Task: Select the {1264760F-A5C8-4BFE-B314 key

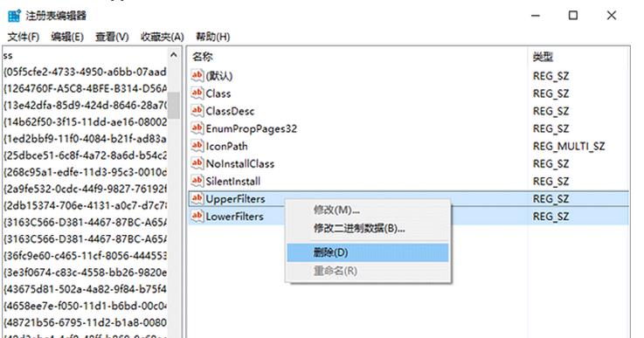Action: point(85,89)
